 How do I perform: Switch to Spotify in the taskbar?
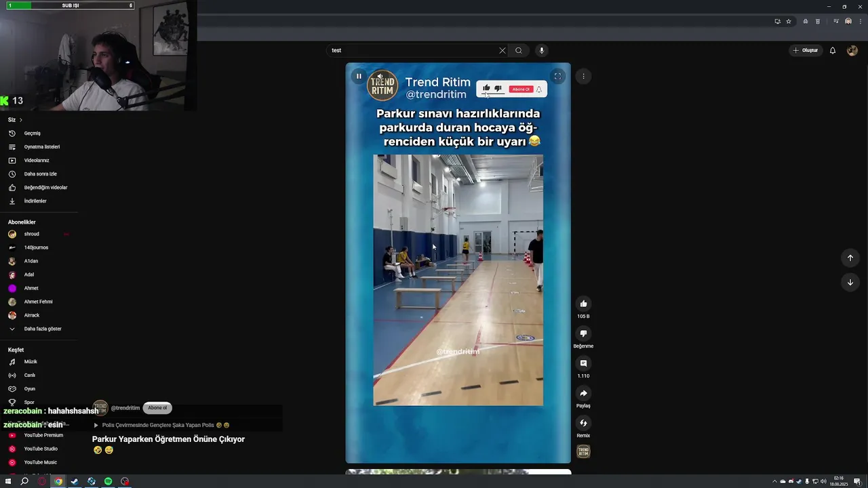(x=108, y=481)
